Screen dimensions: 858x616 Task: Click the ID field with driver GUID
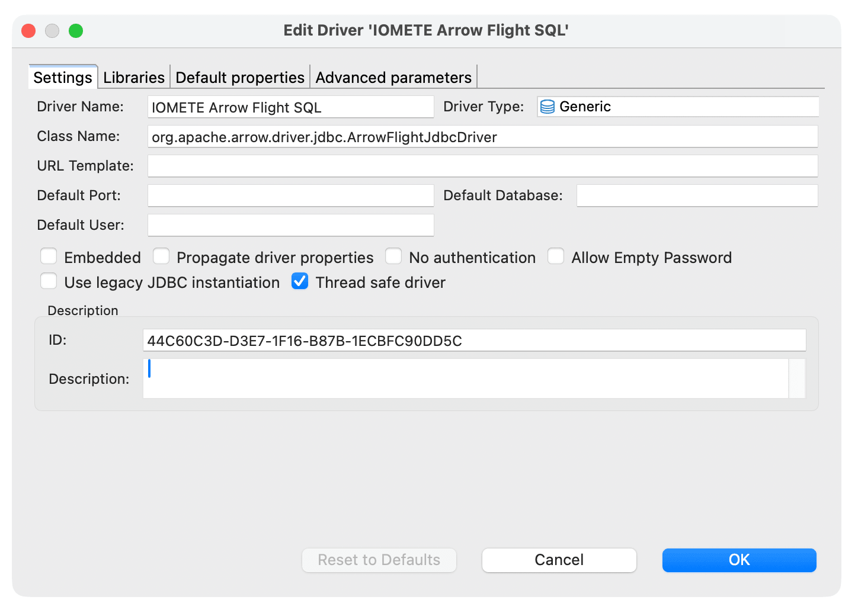point(475,341)
